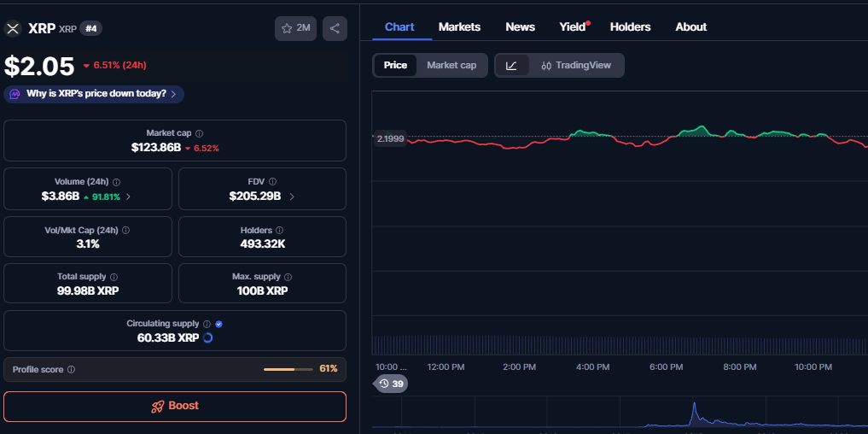Click the $3.86B volume value
Screen dimensions: 868x434
tap(61, 196)
